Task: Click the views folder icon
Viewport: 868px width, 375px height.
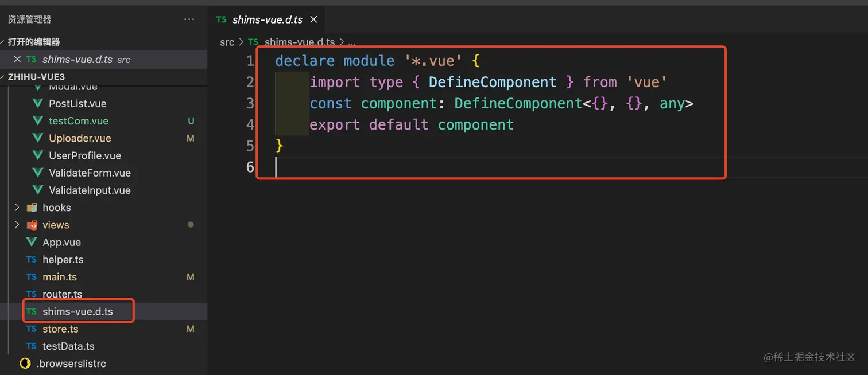Action: 32,225
